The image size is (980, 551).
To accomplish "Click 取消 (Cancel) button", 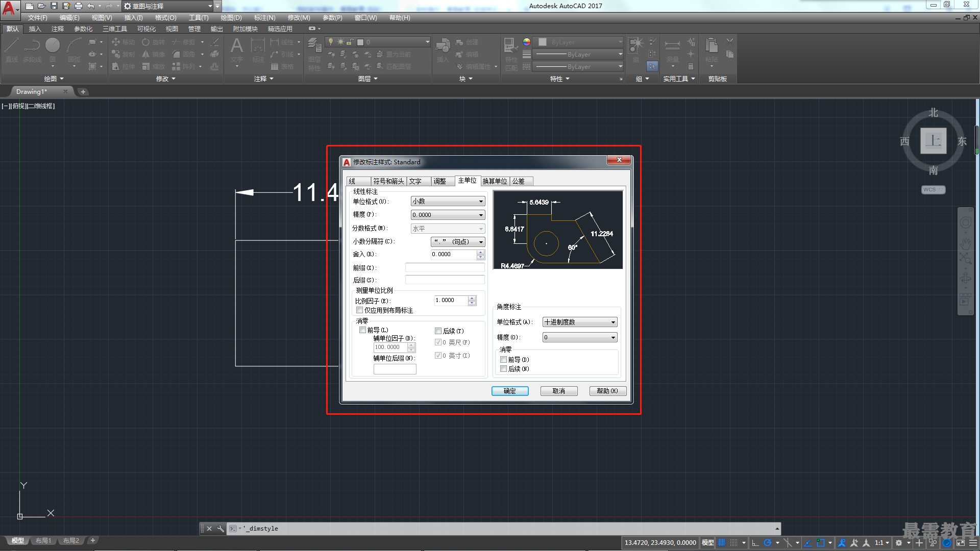I will 558,391.
